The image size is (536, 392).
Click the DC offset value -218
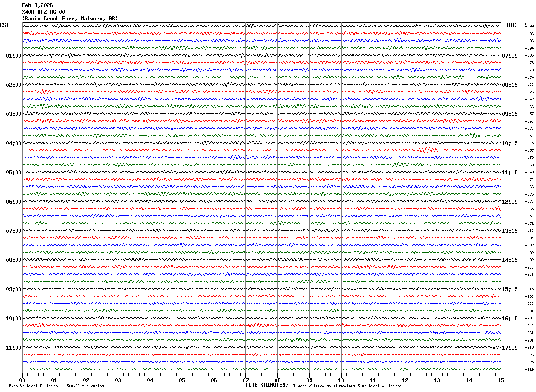click(529, 348)
